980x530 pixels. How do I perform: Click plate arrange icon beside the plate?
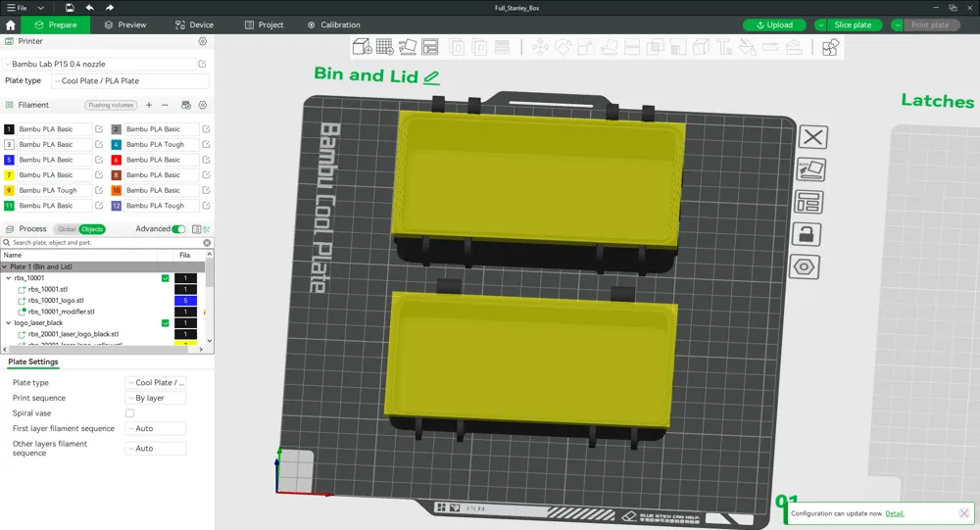click(x=808, y=202)
